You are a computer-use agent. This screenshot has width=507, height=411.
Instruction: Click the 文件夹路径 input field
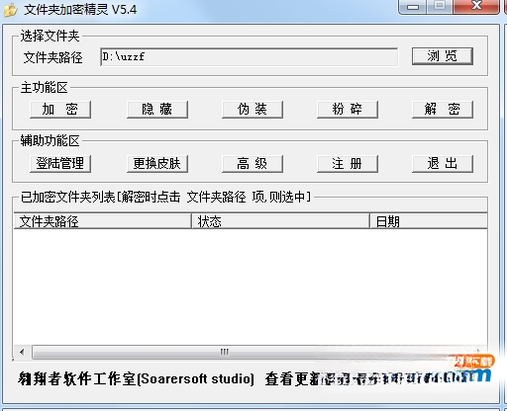click(x=249, y=57)
